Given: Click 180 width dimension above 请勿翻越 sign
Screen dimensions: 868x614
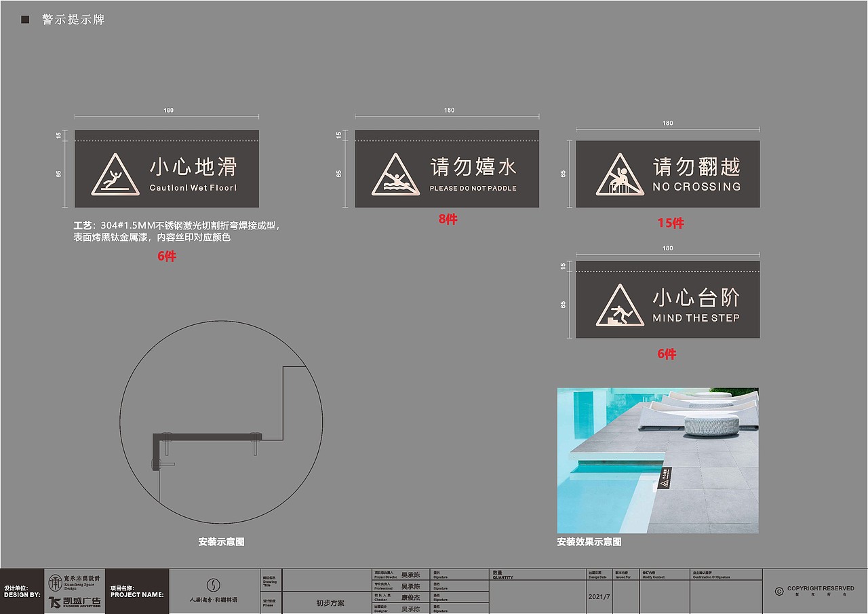Looking at the screenshot, I should pos(668,123).
